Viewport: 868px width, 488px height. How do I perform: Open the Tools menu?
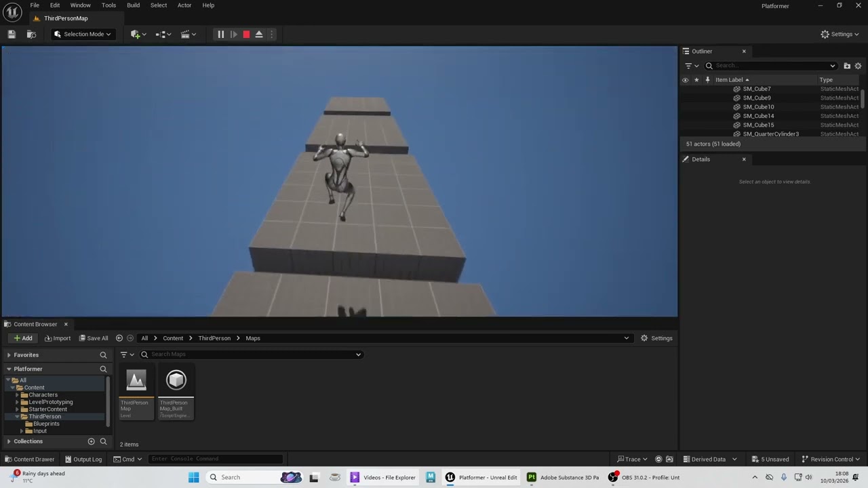point(108,5)
